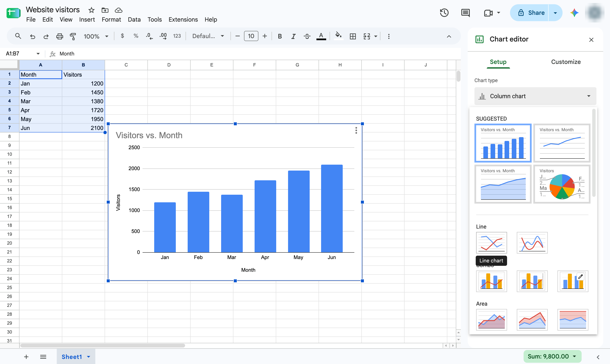Close the Chart editor panel
This screenshot has width=610, height=364.
click(x=591, y=40)
